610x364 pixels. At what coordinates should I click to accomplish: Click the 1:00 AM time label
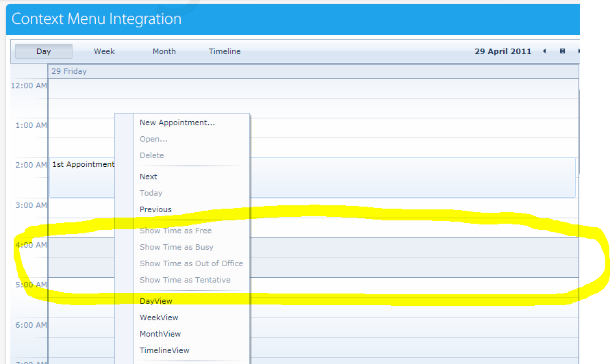coord(31,125)
